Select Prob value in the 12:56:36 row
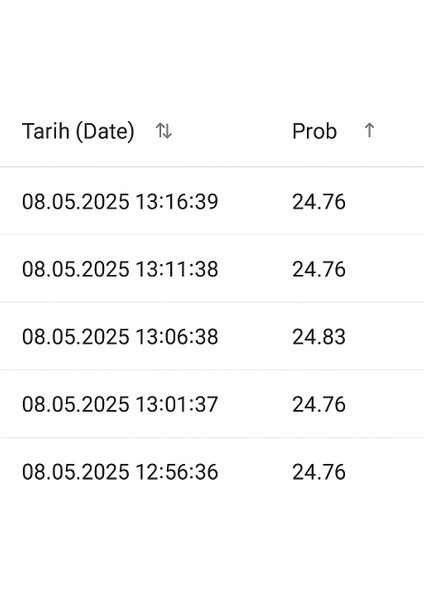 coord(319,472)
